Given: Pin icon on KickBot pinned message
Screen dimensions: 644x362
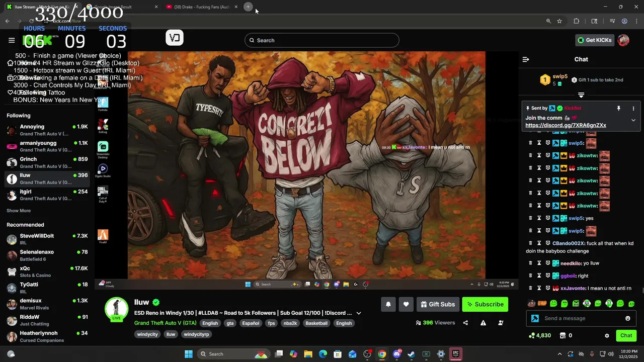Looking at the screenshot, I should point(618,108).
